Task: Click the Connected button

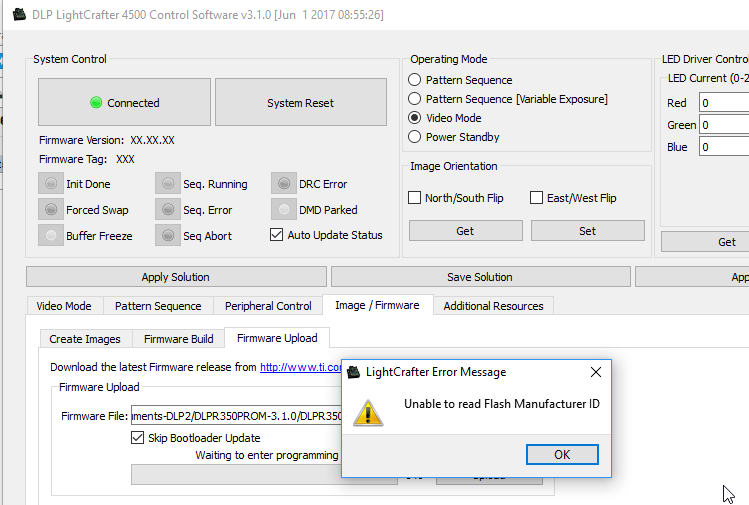Action: [x=124, y=102]
